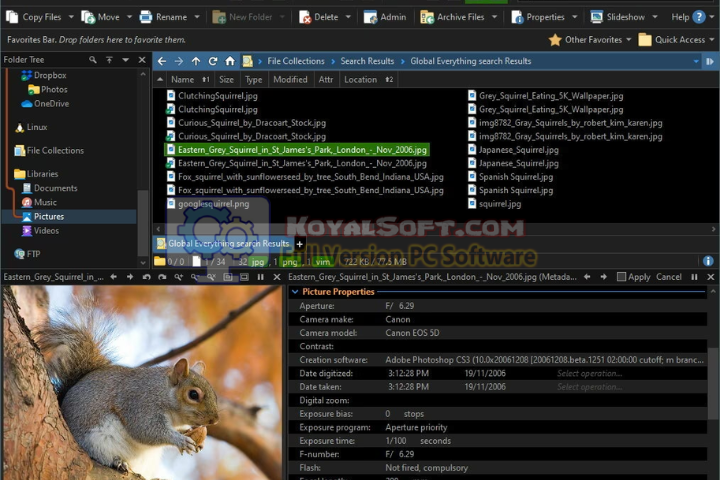Show the previous image in the viewer pane
Image resolution: width=720 pixels, height=480 pixels.
113,277
